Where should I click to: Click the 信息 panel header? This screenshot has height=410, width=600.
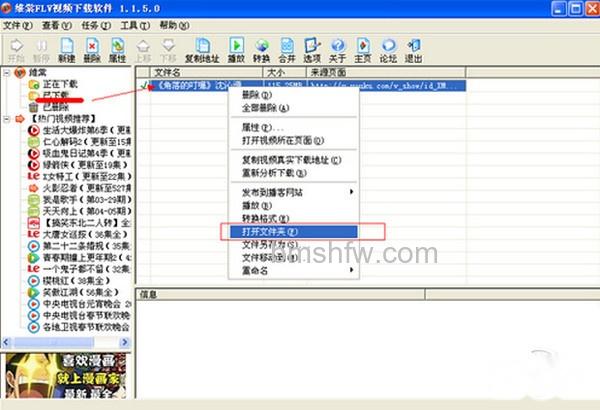pos(280,294)
